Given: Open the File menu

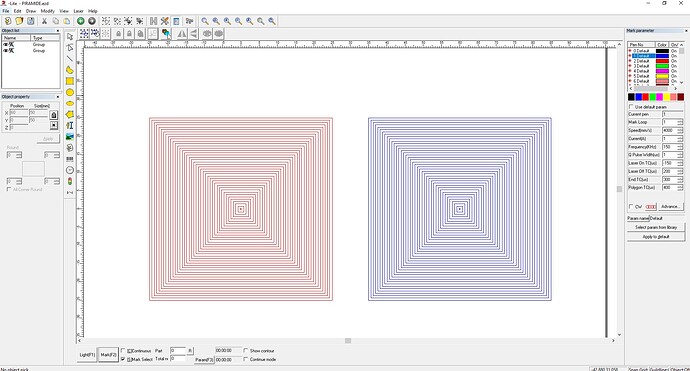Looking at the screenshot, I should (6, 11).
